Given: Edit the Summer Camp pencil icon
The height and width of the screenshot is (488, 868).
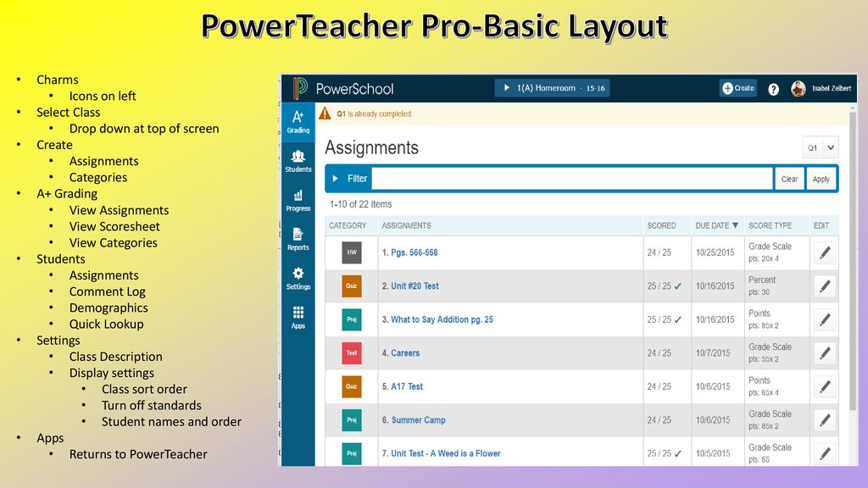Looking at the screenshot, I should coord(825,420).
